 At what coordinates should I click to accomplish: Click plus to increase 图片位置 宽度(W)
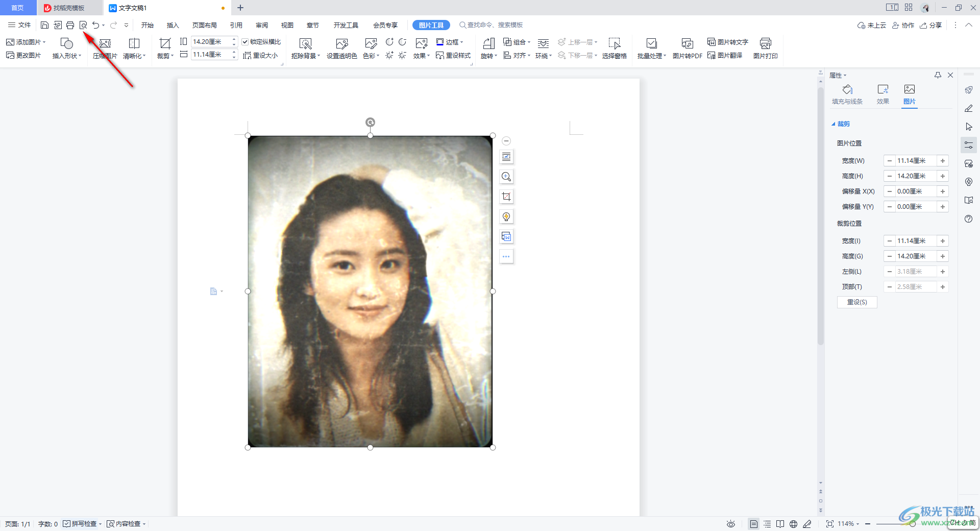coord(943,161)
